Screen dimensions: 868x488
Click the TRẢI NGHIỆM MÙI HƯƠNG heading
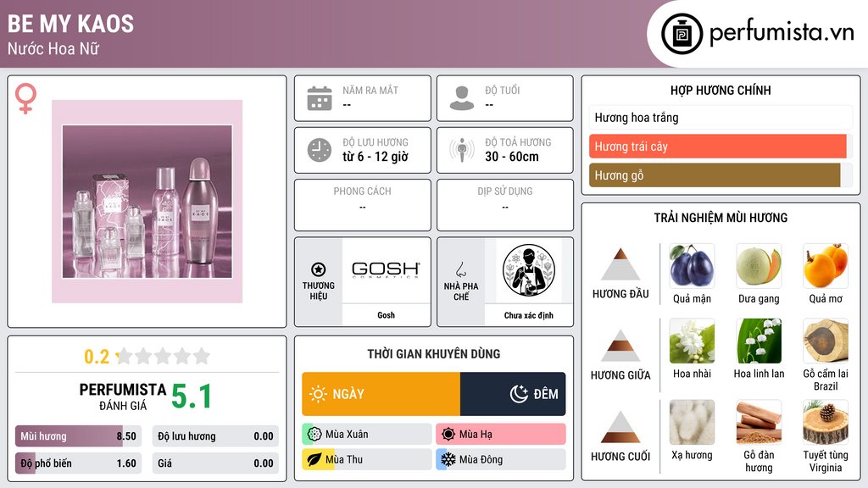[721, 218]
